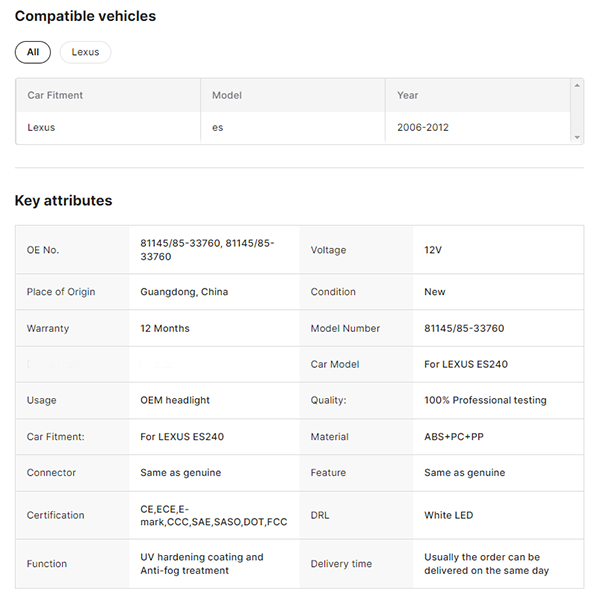Click the "Year" column header

point(408,95)
